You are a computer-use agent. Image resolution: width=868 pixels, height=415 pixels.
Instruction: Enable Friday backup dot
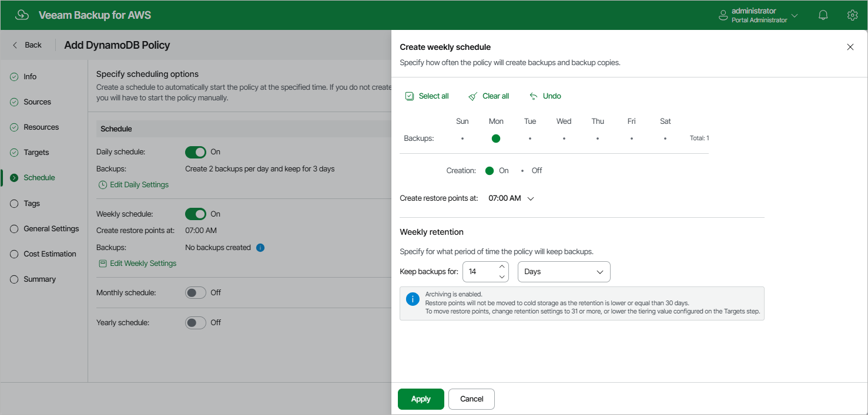coord(631,139)
